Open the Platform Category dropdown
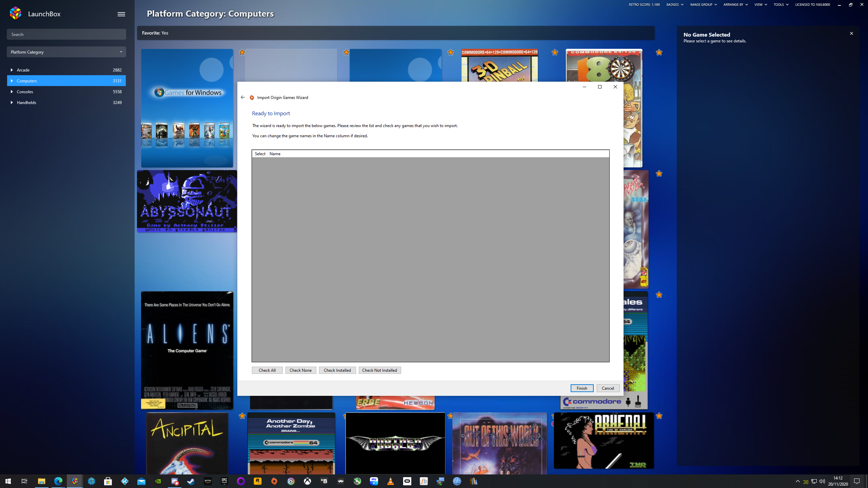The image size is (868, 488). tap(66, 52)
